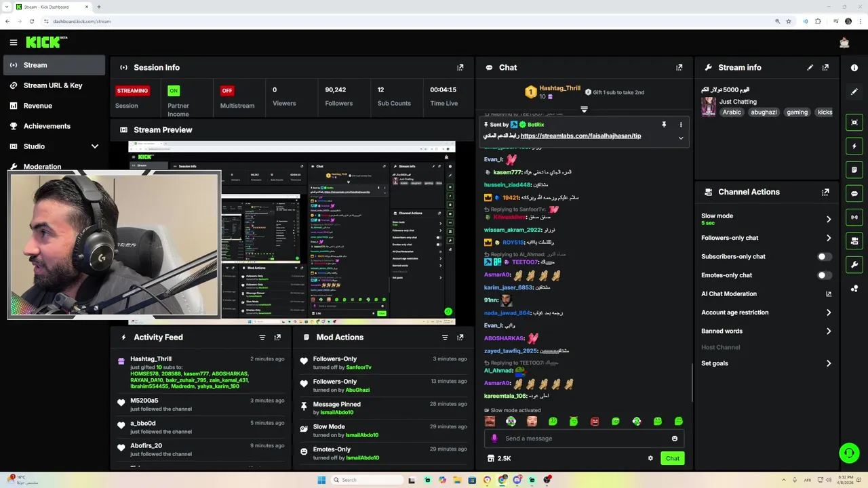Screen dimensions: 868x488
Task: Click the Arabic stream tag
Action: [x=732, y=113]
